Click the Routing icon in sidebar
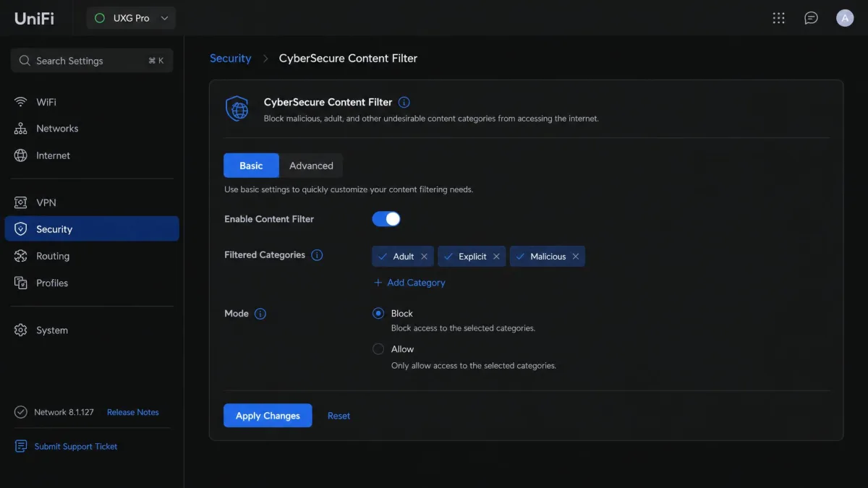The width and height of the screenshot is (868, 488). pyautogui.click(x=21, y=256)
